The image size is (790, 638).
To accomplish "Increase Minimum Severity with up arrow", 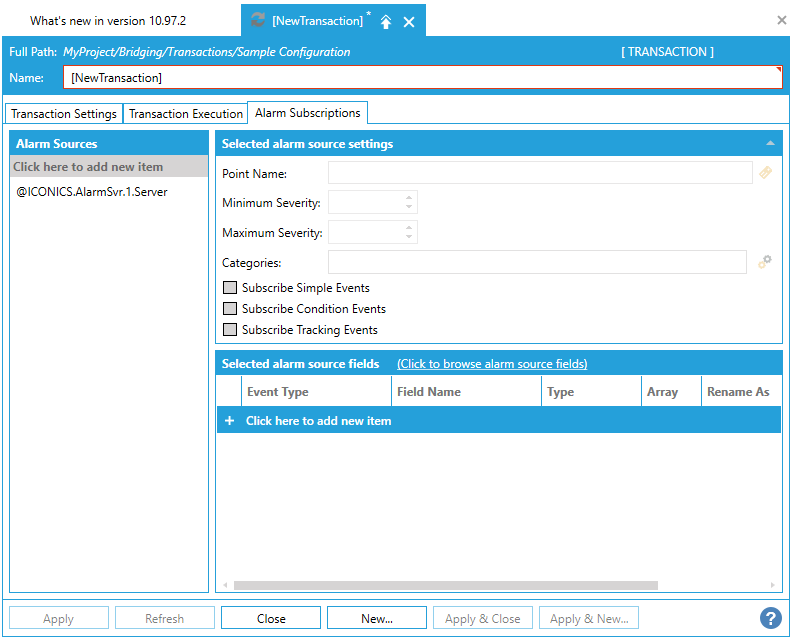I will coord(409,198).
